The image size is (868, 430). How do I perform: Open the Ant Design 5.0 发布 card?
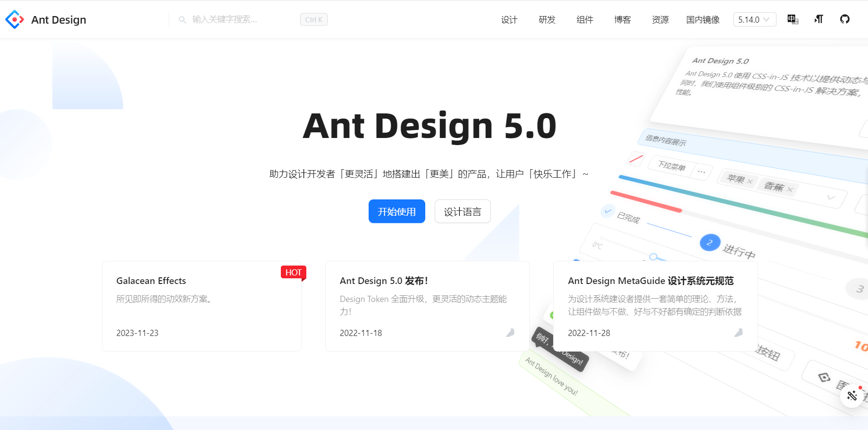[427, 306]
